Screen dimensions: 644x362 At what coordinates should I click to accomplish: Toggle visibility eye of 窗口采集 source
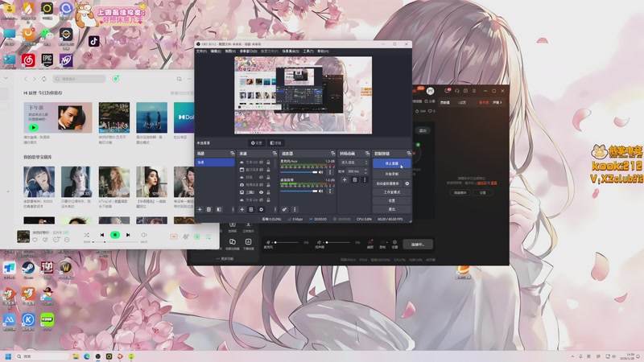tap(261, 170)
